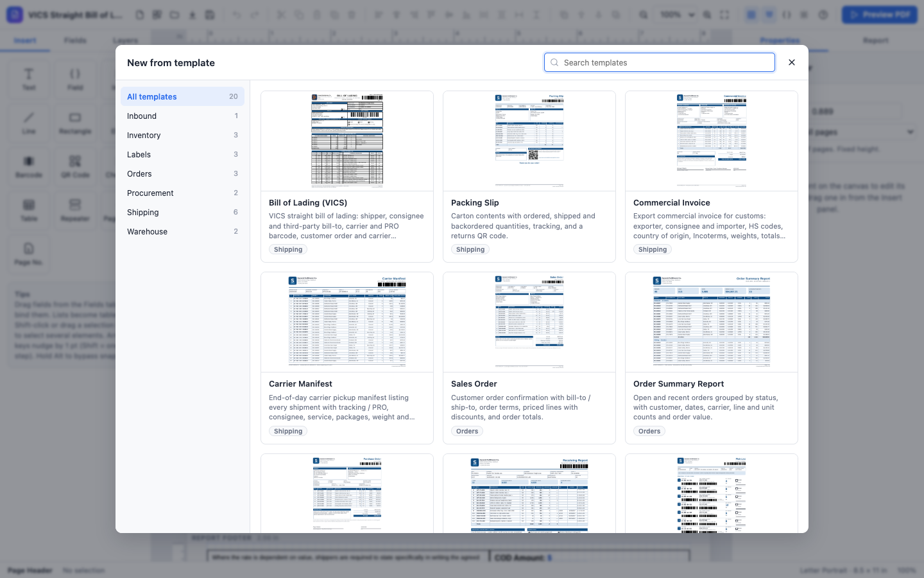Switch to the Insert tab
The width and height of the screenshot is (924, 578).
pyautogui.click(x=25, y=40)
